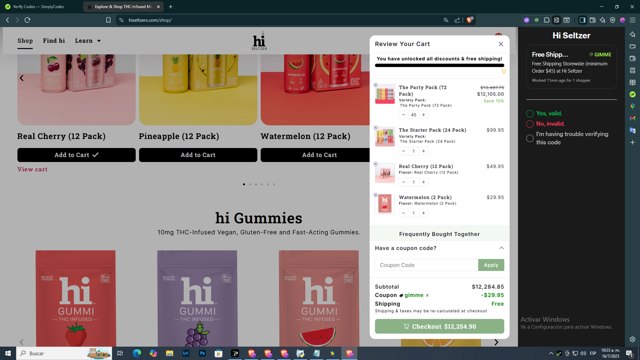Open the translate page icon
The height and width of the screenshot is (360, 640).
tap(446, 20)
